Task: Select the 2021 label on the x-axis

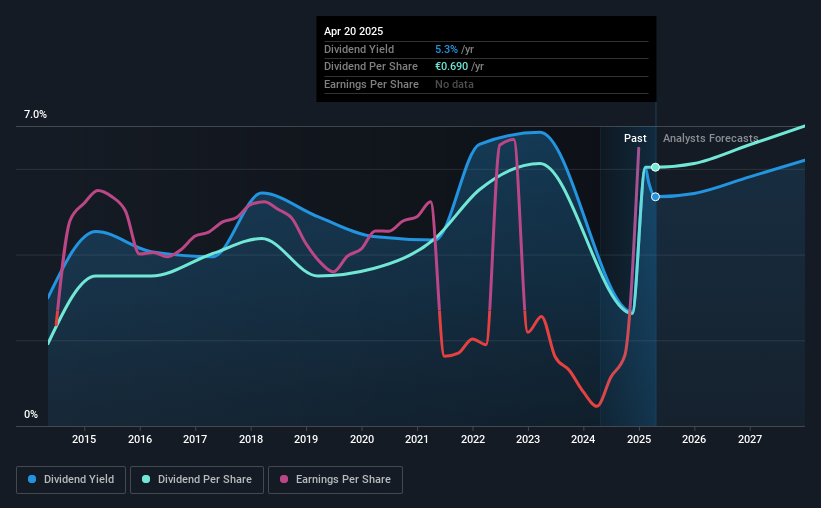Action: click(417, 439)
